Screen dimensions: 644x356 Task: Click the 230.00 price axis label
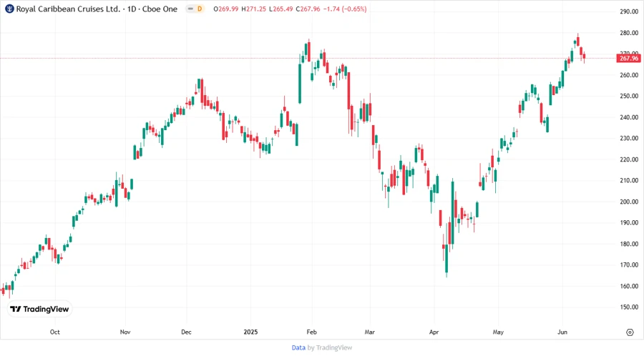629,138
